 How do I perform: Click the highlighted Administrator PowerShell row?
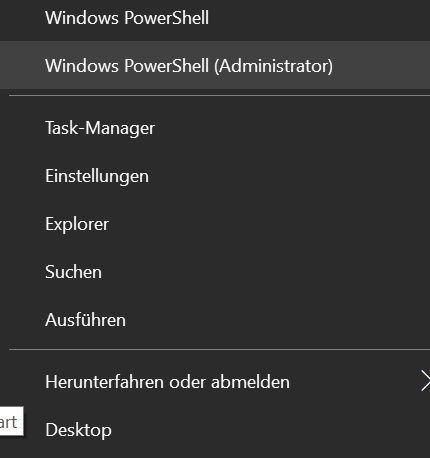[215, 65]
